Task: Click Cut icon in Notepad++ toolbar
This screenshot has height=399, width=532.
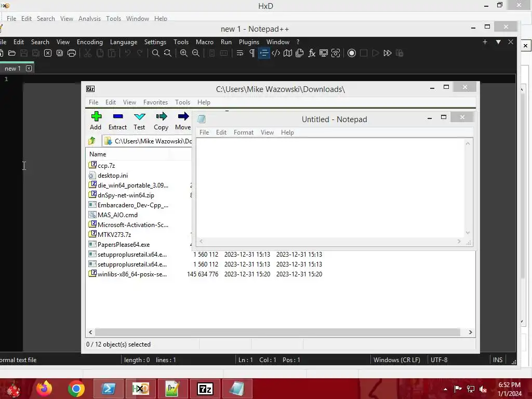Action: [x=87, y=53]
